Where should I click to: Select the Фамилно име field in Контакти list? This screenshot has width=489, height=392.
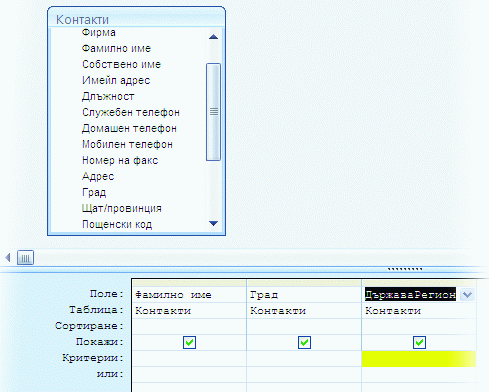coord(116,48)
